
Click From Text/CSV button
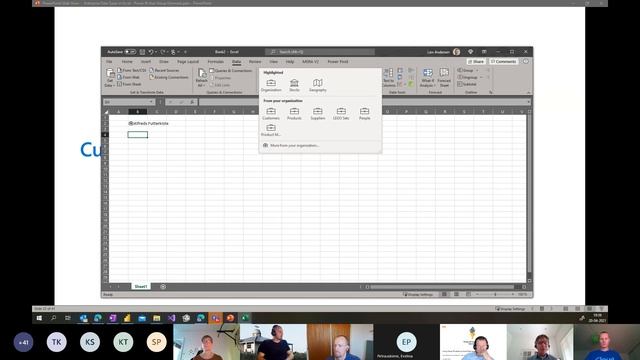coord(131,70)
